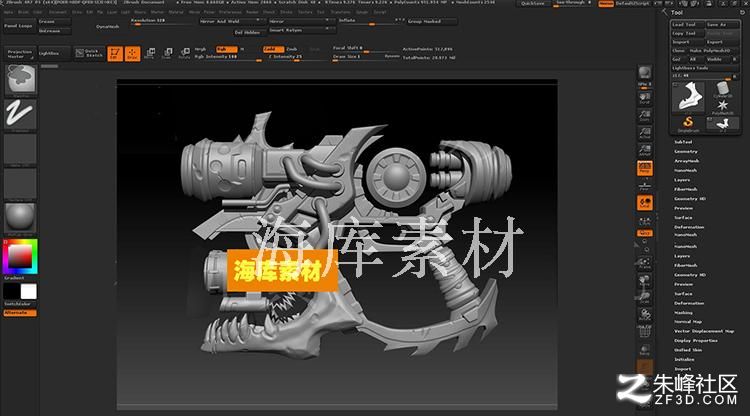Select the Cylinder3D tool thumbnail

(x=723, y=89)
